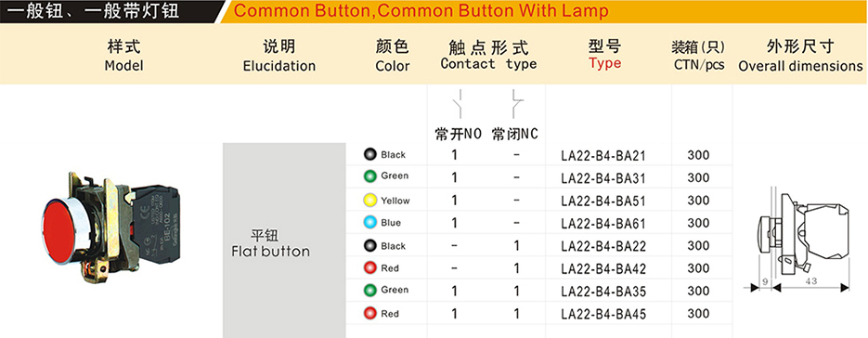868x338 pixels.
Task: Select the green dot beside LA22-B4-BA31
Action: click(369, 176)
